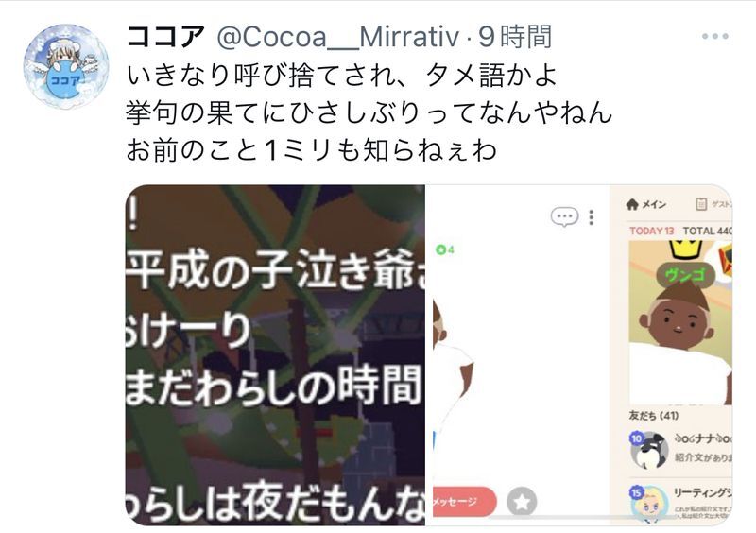Switch to the ゲストブック tab
Viewport: 756px width, 533px height.
(714, 204)
